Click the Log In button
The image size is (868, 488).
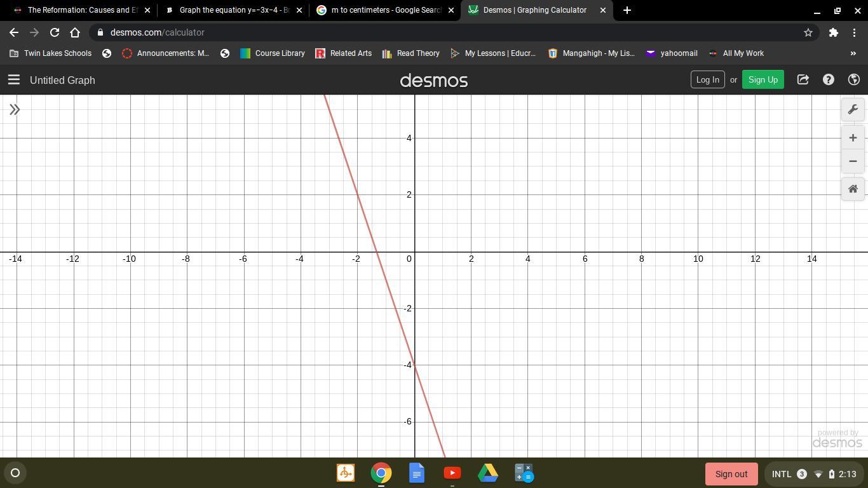click(708, 79)
